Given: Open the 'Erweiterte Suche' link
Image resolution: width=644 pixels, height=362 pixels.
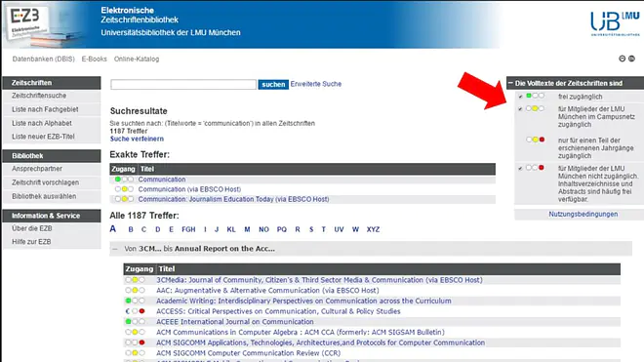Looking at the screenshot, I should click(316, 84).
